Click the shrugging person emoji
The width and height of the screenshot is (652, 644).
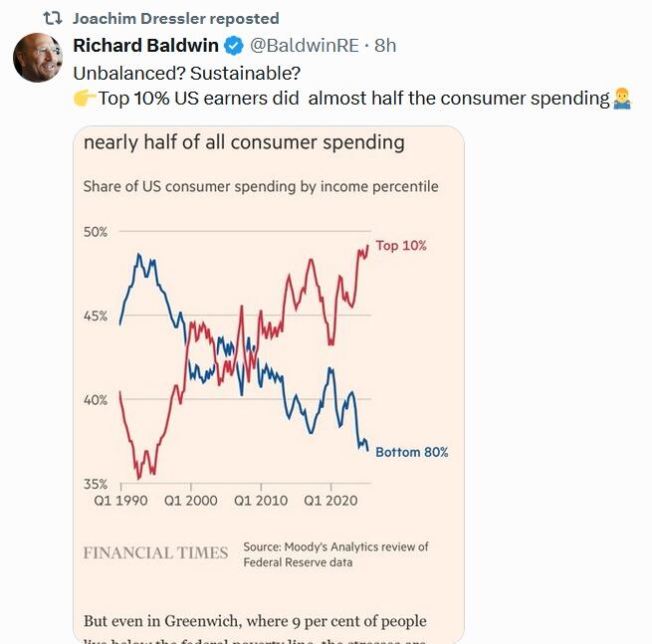[x=622, y=98]
